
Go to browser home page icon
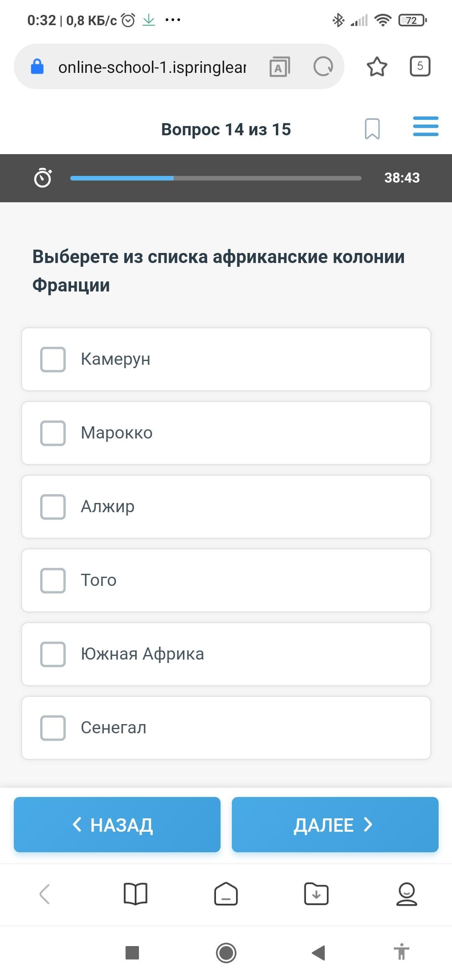coord(226,894)
